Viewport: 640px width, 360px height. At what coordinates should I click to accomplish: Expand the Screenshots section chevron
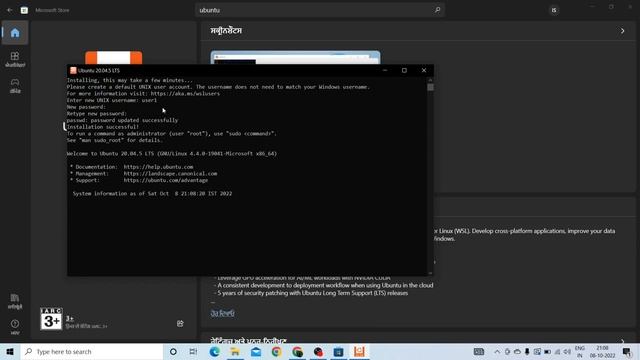622,31
